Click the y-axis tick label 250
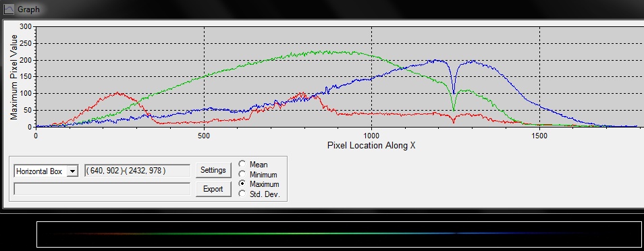This screenshot has height=251, width=644. pyautogui.click(x=26, y=44)
